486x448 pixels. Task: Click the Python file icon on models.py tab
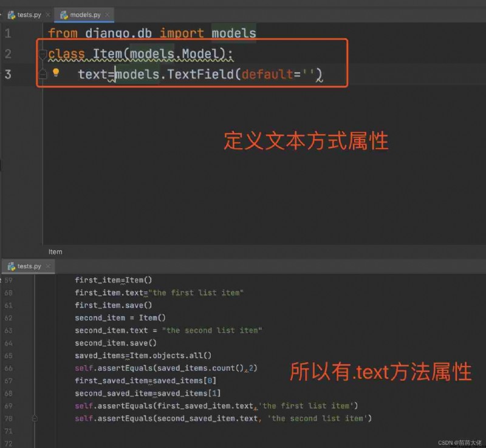click(x=64, y=15)
